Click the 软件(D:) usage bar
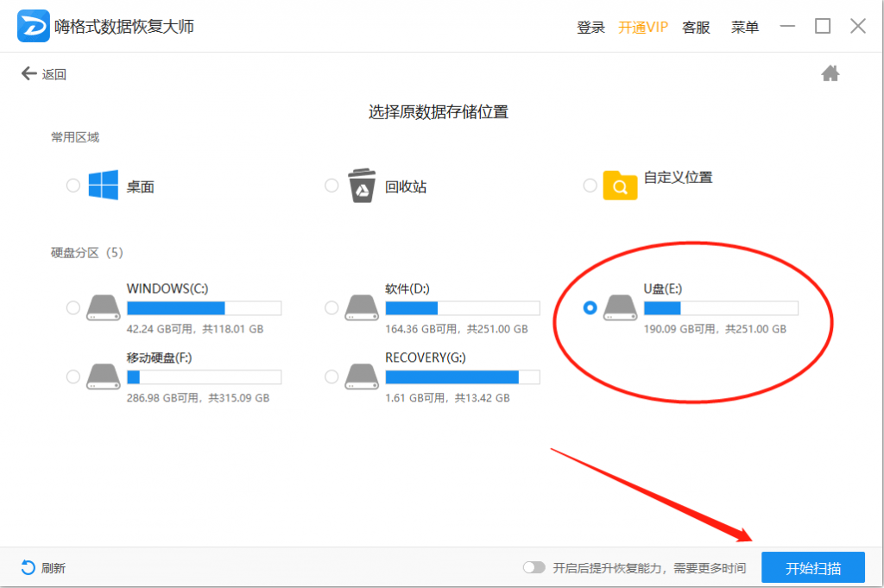This screenshot has height=588, width=884. tap(463, 307)
